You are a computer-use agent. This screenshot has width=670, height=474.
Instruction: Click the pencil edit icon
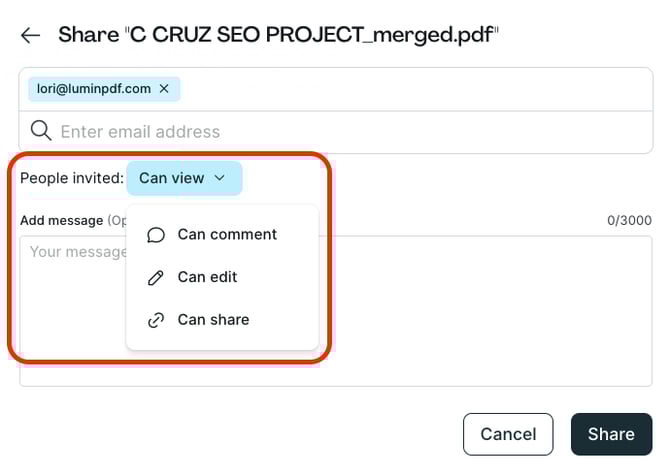(155, 278)
